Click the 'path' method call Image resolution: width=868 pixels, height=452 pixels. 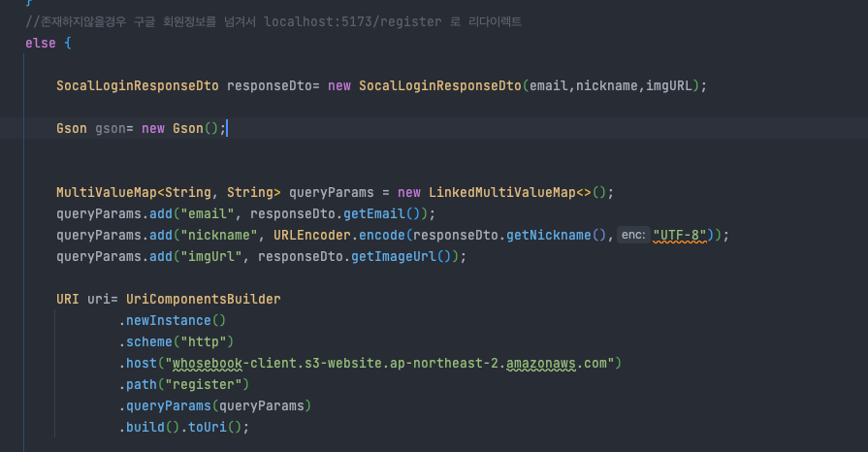pos(142,384)
